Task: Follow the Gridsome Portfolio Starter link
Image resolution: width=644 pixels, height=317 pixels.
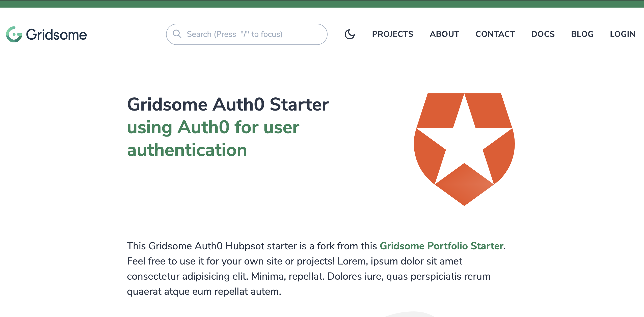Action: click(442, 246)
